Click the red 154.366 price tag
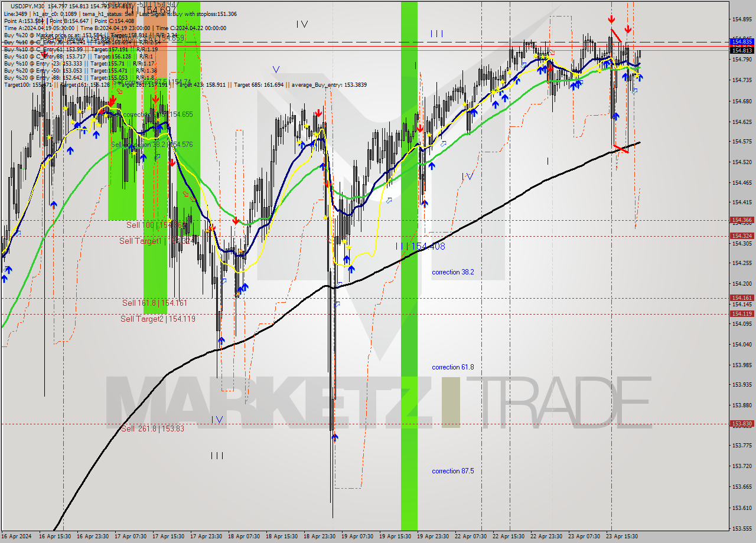Viewport: 756px width, 543px height. click(742, 220)
